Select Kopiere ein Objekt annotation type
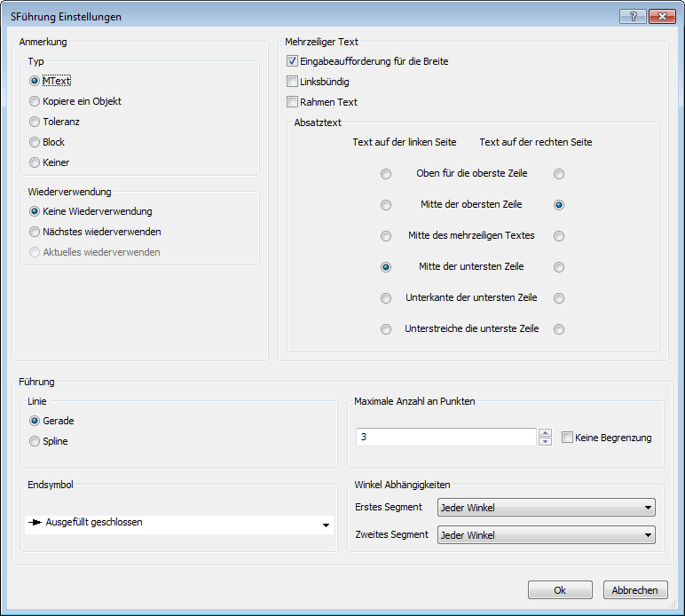Viewport: 685px width, 616px height. [x=35, y=101]
